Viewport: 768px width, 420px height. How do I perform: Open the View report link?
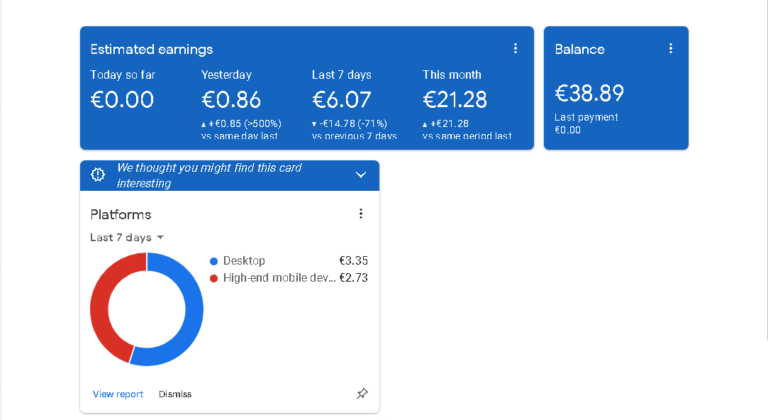[118, 394]
